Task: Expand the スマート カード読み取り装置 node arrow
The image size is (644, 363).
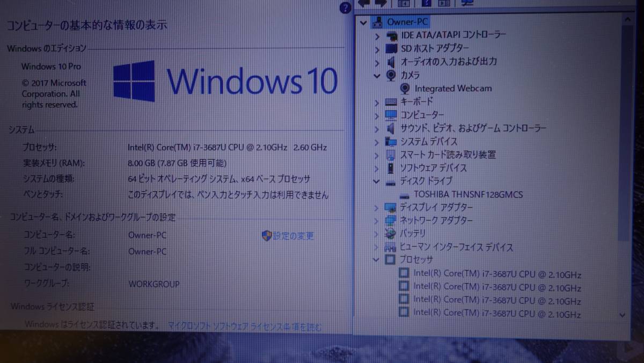Action: tap(377, 155)
